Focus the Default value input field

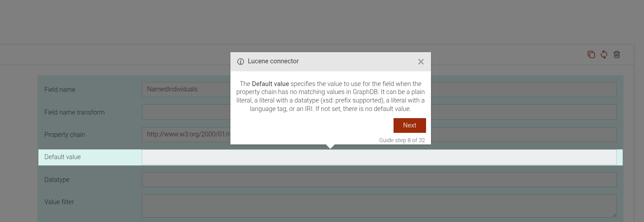coord(379,157)
